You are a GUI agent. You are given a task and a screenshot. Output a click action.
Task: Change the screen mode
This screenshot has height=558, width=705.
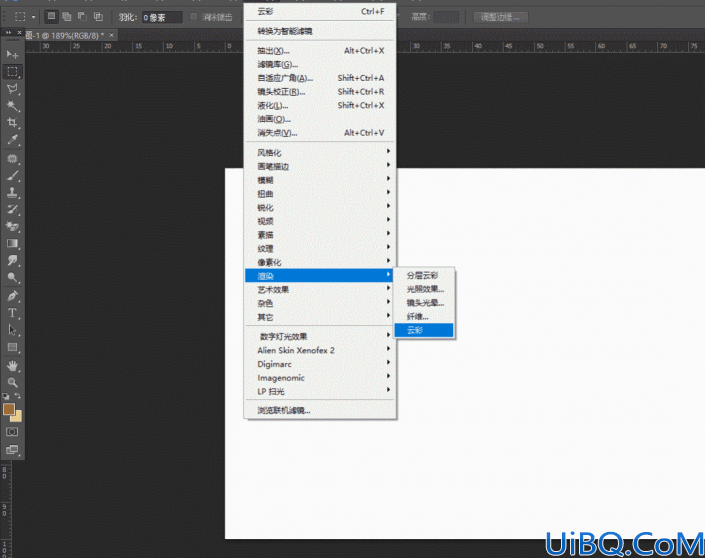pos(12,449)
